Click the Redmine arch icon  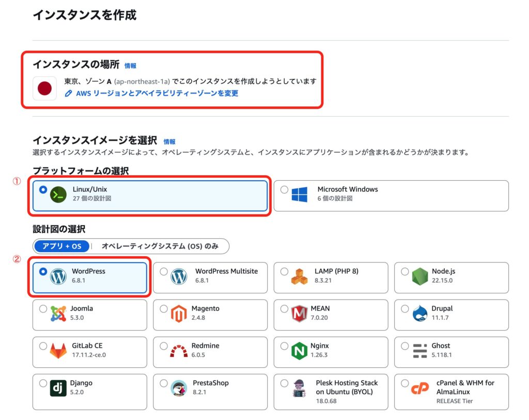coord(179,351)
